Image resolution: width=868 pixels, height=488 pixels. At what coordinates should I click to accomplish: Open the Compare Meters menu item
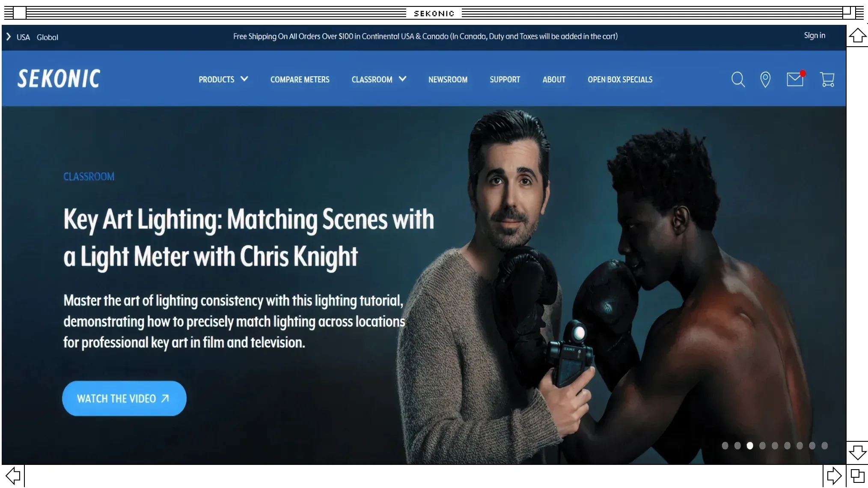coord(300,80)
